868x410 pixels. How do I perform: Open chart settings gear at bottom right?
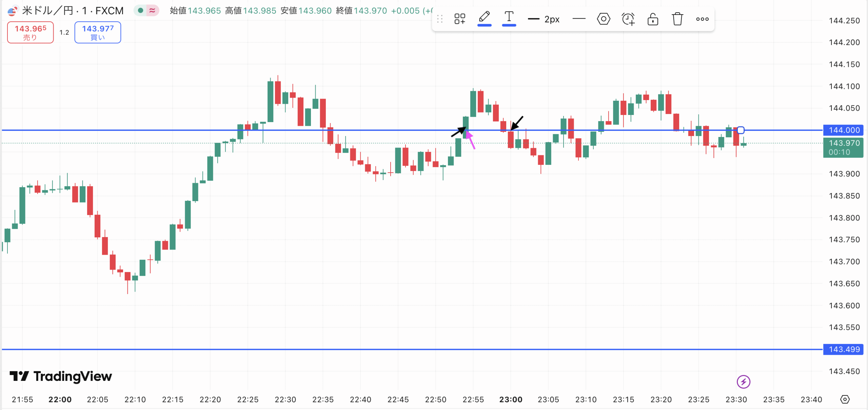click(x=845, y=399)
